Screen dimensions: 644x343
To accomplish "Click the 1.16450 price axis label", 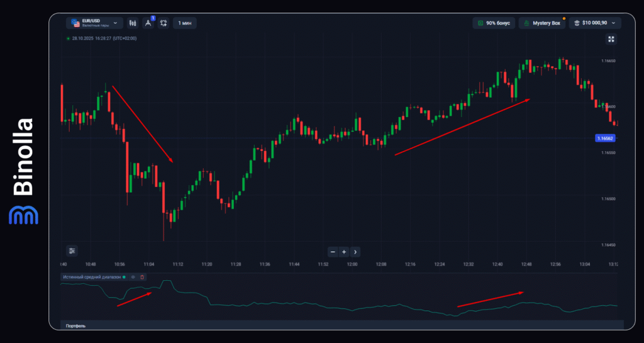I will (608, 245).
